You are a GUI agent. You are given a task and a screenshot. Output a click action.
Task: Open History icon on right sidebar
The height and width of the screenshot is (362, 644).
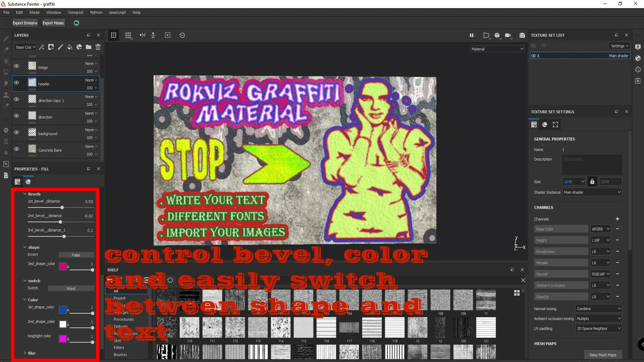(x=638, y=70)
